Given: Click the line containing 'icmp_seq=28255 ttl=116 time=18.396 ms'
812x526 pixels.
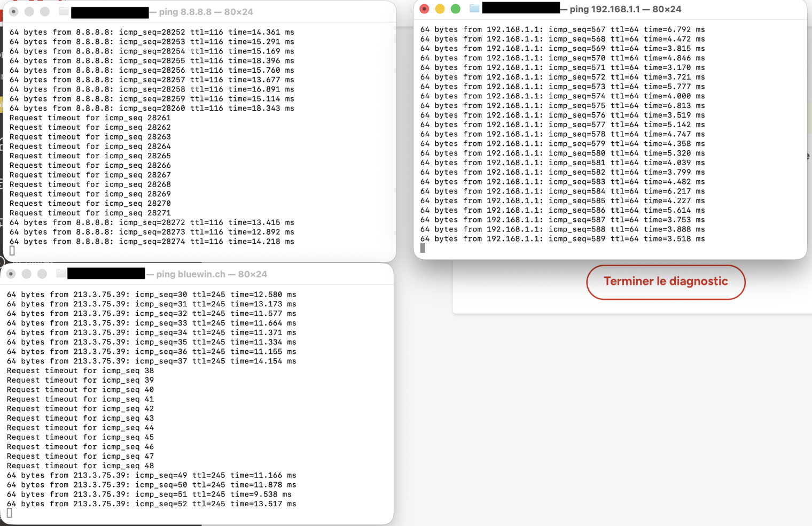Looking at the screenshot, I should (152, 60).
